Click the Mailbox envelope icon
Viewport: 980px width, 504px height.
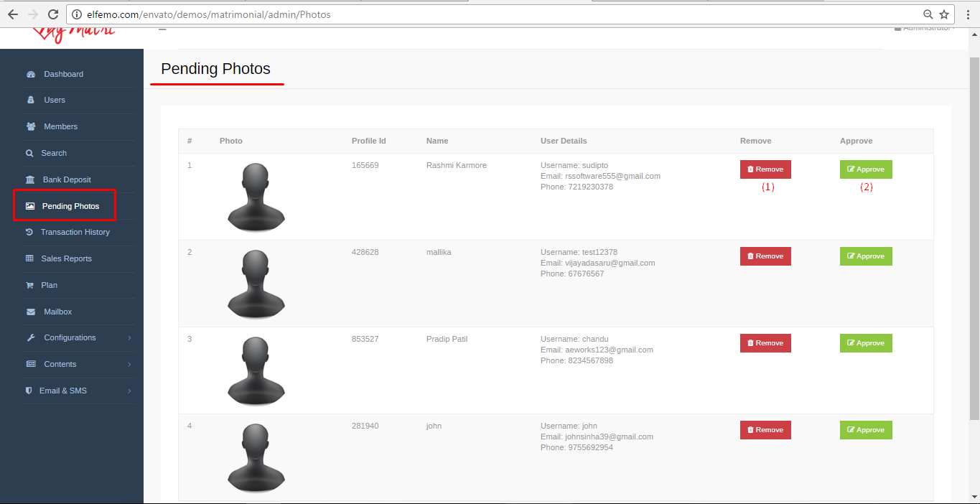[x=31, y=312]
